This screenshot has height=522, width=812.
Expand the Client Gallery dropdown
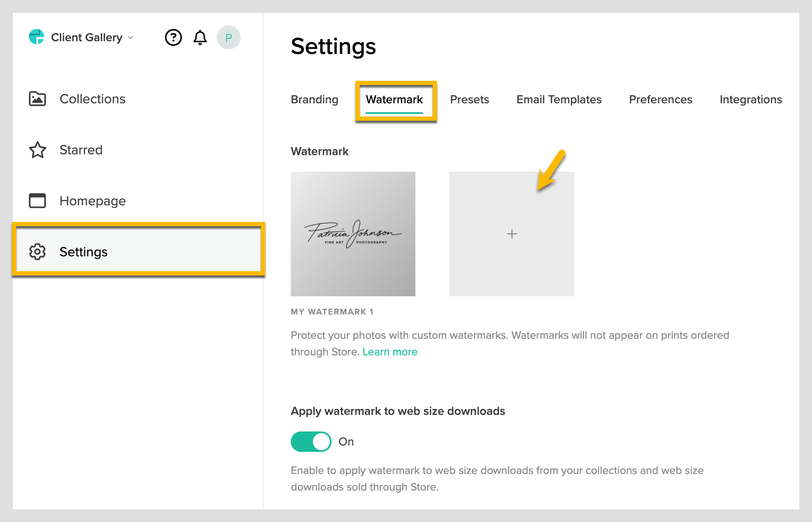[130, 37]
